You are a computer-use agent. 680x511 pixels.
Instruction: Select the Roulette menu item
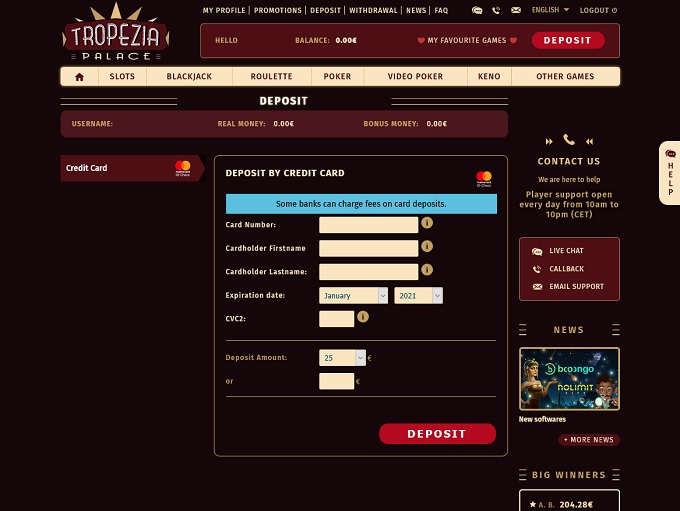pyautogui.click(x=271, y=76)
